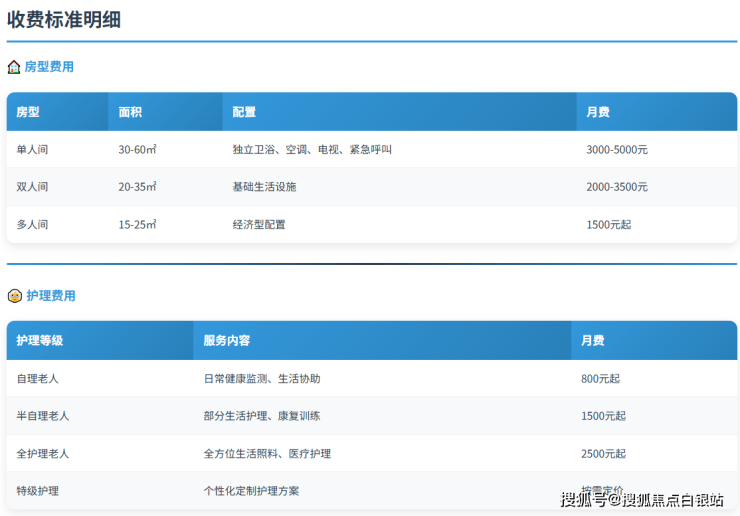Select the 半自理老人 care level row
Image resolution: width=740 pixels, height=516 pixels.
pos(43,416)
